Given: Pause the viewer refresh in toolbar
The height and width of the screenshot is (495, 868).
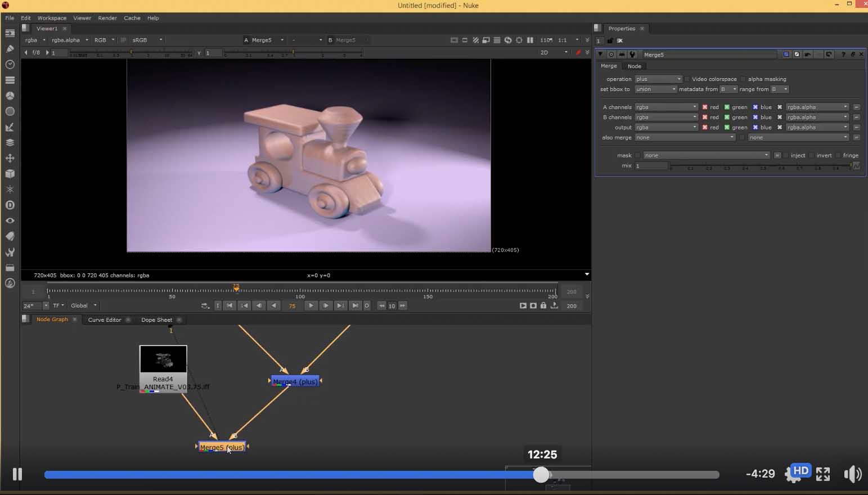Looking at the screenshot, I should point(529,40).
